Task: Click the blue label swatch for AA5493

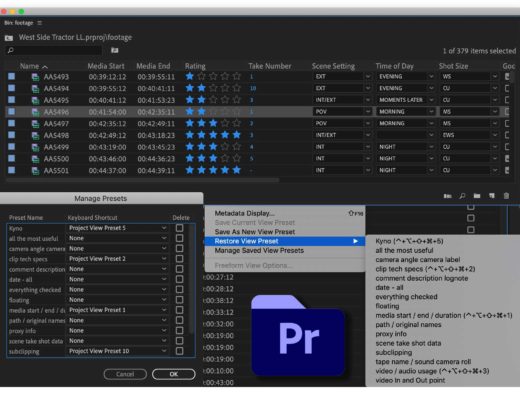Action: coord(12,76)
